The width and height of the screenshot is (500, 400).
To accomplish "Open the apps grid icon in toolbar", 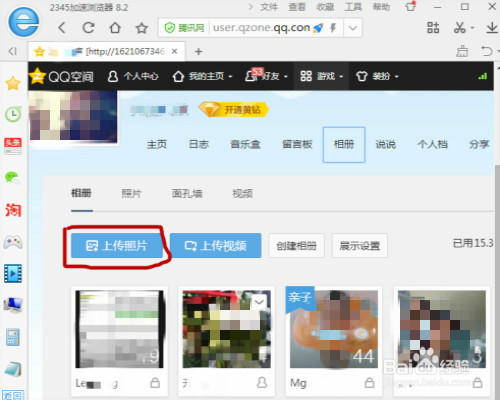I will (x=433, y=27).
